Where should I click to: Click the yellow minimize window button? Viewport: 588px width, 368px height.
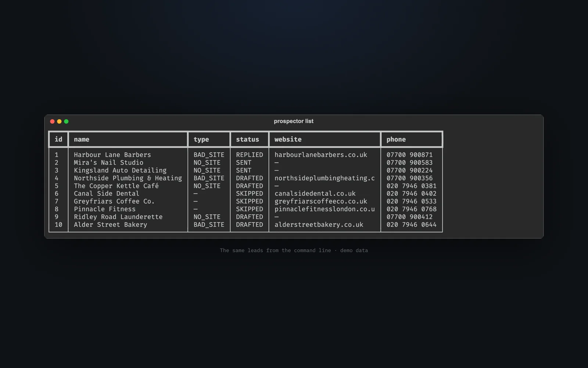point(59,121)
